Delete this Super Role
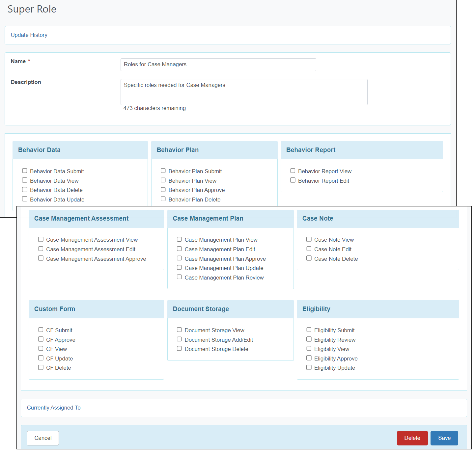This screenshot has width=476, height=453. click(x=412, y=438)
